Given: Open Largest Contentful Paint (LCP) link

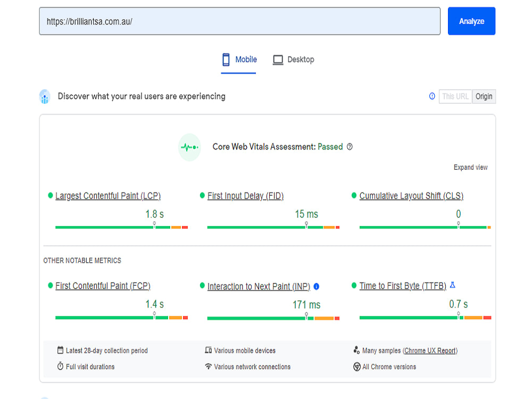Looking at the screenshot, I should (x=108, y=196).
